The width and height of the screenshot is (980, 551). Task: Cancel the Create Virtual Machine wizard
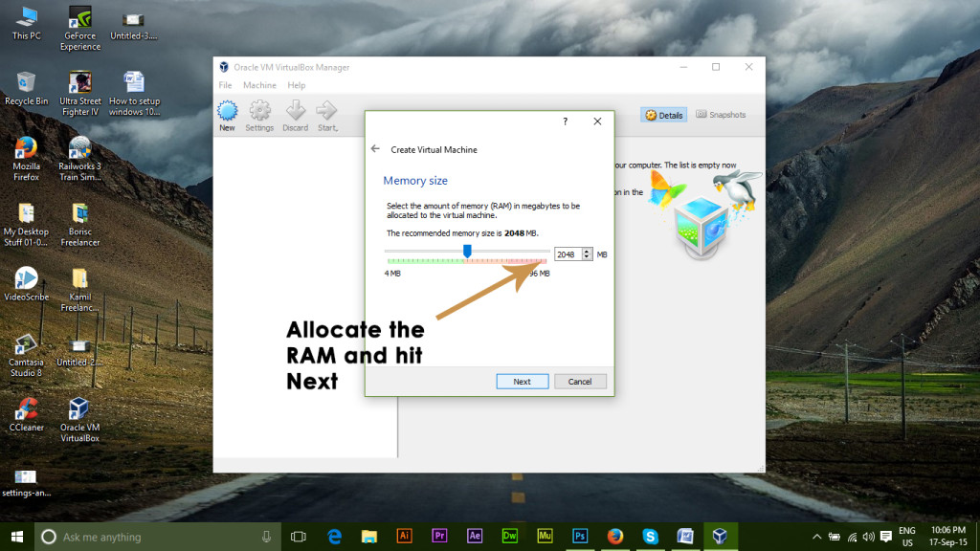point(579,382)
